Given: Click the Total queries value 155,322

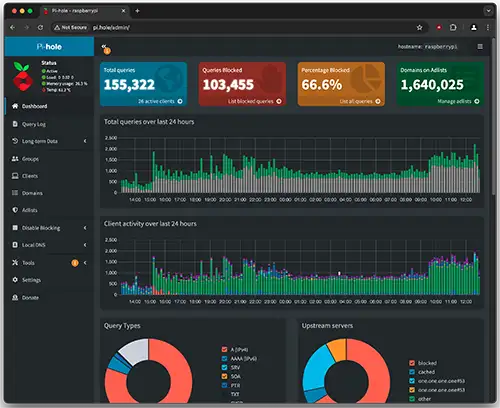Looking at the screenshot, I should (x=129, y=85).
